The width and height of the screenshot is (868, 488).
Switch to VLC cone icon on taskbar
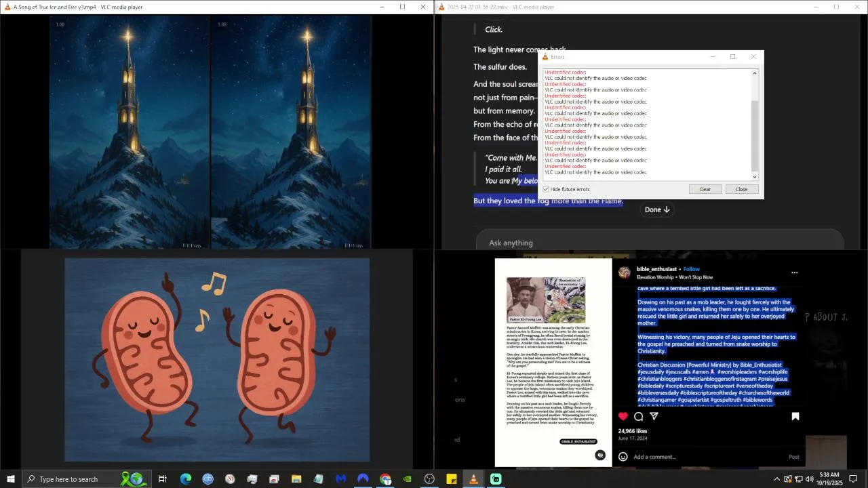tap(473, 479)
